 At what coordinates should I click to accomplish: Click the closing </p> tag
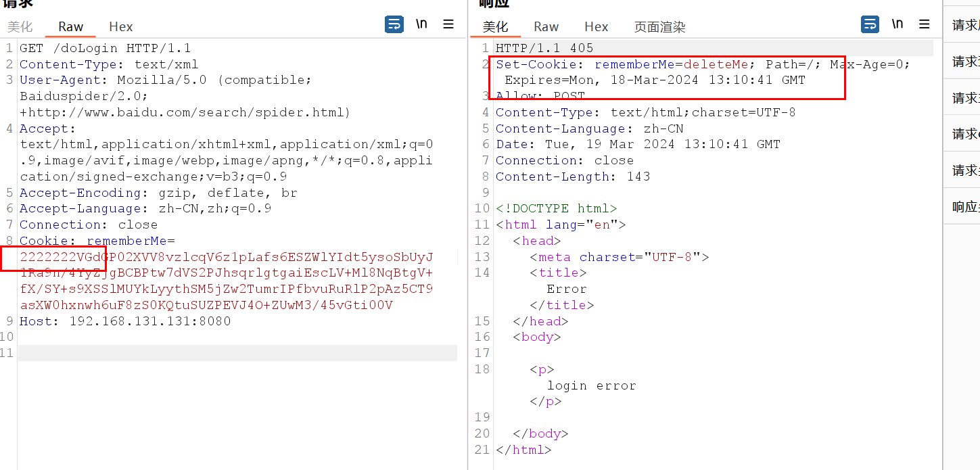tap(546, 402)
